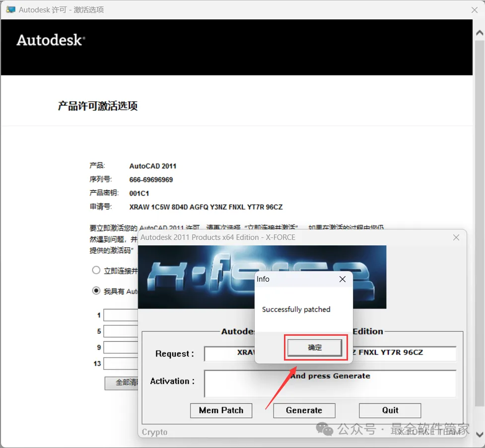Click the product key 001C1

[139, 193]
